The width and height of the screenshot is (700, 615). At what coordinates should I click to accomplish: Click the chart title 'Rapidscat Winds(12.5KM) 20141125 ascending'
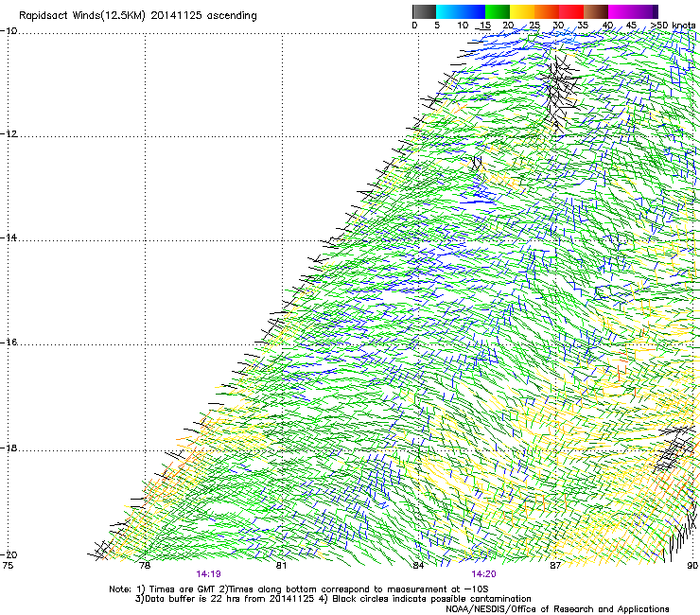click(138, 16)
